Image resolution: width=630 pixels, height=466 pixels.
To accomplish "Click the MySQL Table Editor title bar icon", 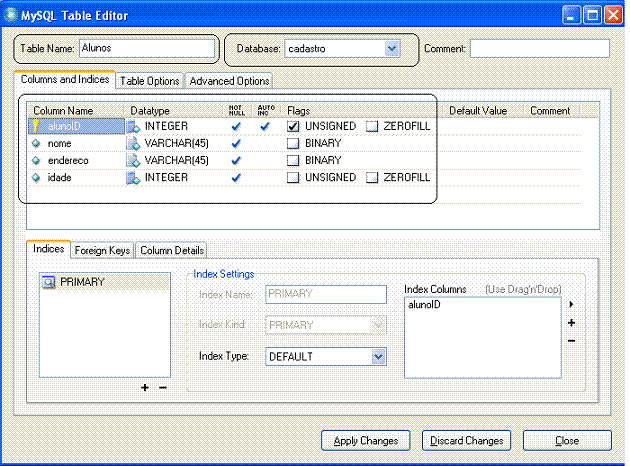I will click(10, 15).
